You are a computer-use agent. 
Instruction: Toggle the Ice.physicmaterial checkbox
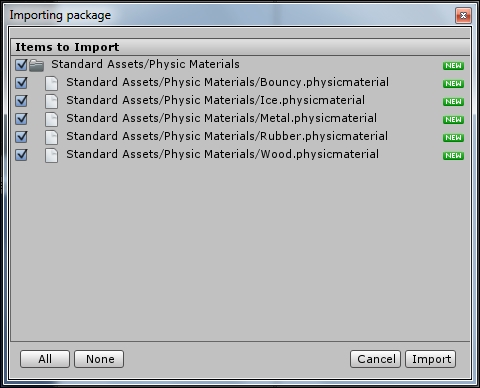(x=21, y=101)
